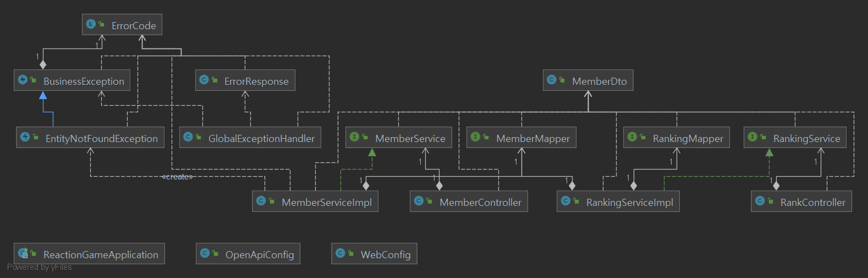Select the MemberServiceImpl class node
This screenshot has height=278, width=868.
pyautogui.click(x=315, y=201)
